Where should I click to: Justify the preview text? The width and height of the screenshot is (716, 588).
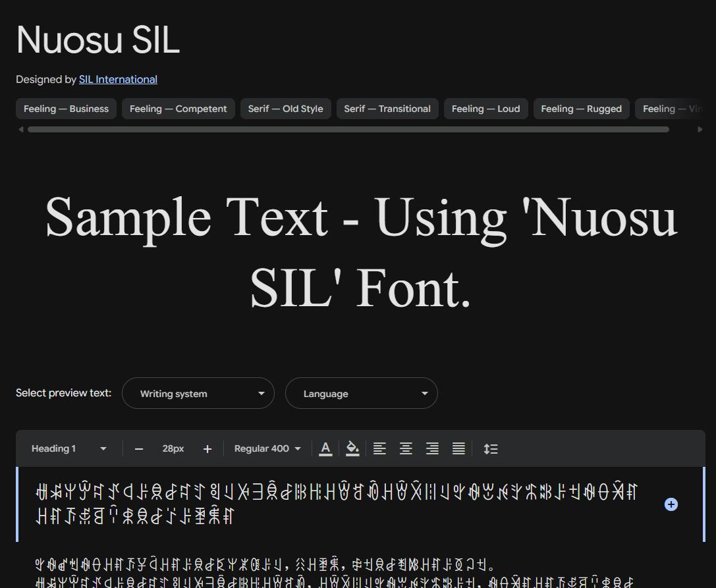[x=459, y=449]
